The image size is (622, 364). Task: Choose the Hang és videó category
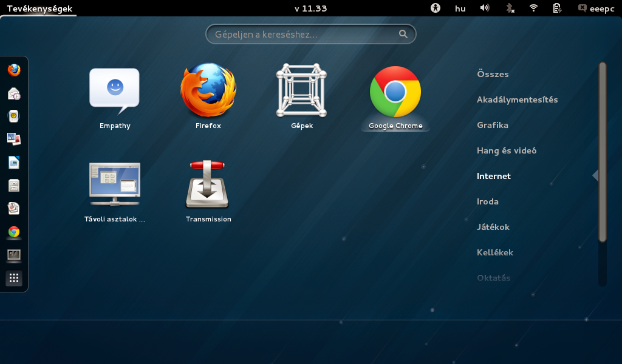[x=507, y=150]
